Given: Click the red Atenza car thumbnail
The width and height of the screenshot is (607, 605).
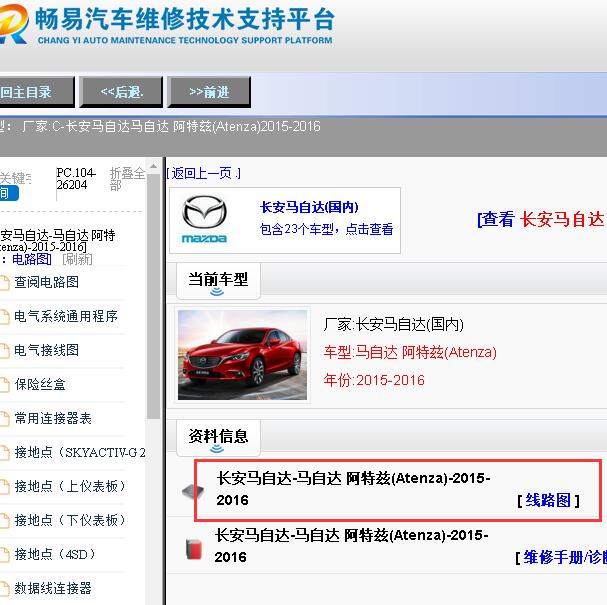Looking at the screenshot, I should [242, 355].
